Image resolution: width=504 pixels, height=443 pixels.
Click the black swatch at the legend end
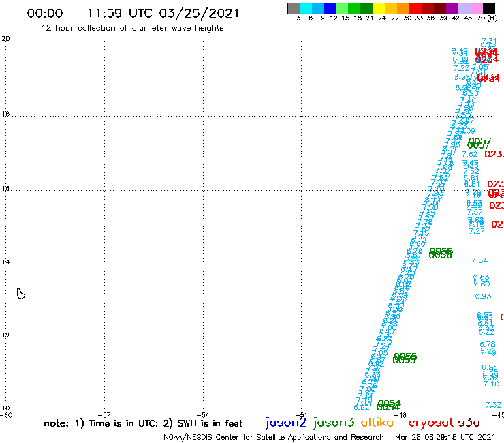(488, 8)
